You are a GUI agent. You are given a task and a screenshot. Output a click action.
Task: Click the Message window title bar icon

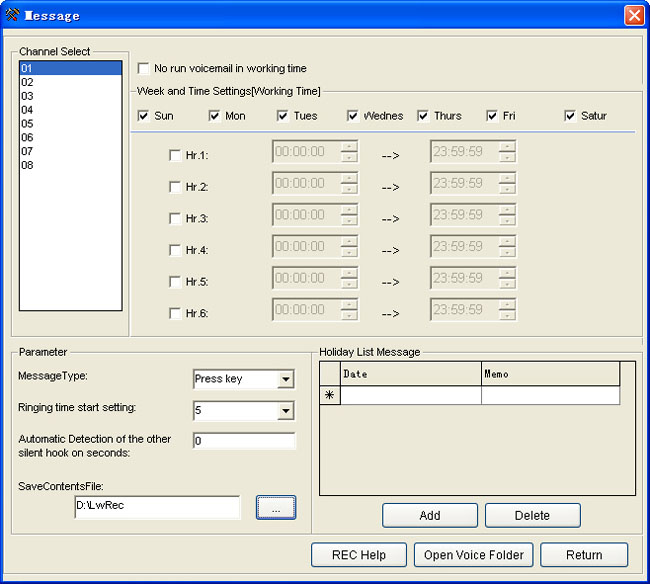(x=13, y=15)
